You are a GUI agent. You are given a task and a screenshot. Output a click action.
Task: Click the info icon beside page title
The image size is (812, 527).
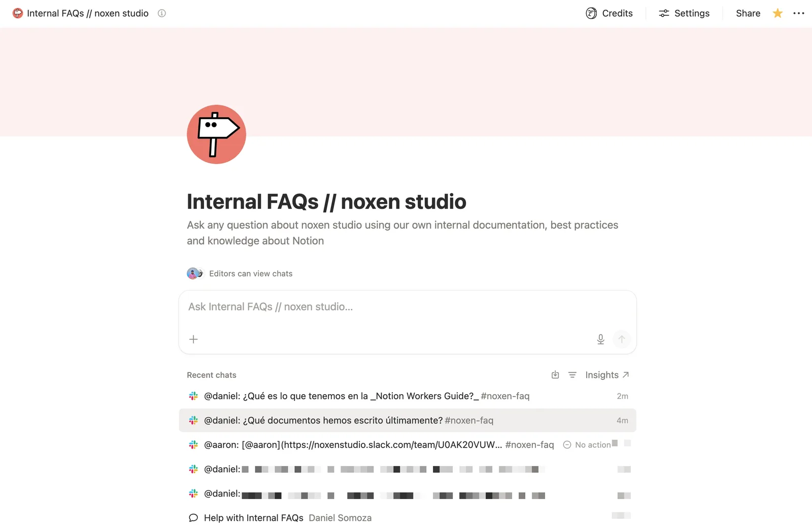[162, 13]
